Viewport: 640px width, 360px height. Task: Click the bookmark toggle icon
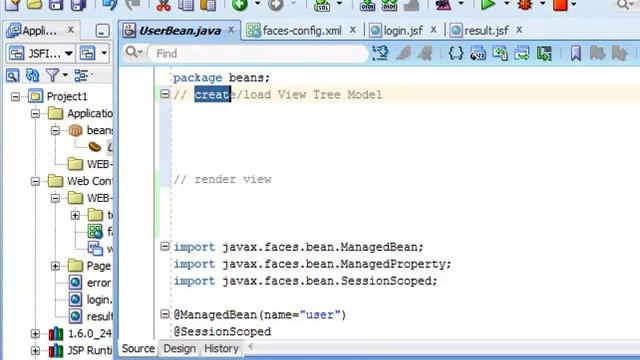click(576, 53)
